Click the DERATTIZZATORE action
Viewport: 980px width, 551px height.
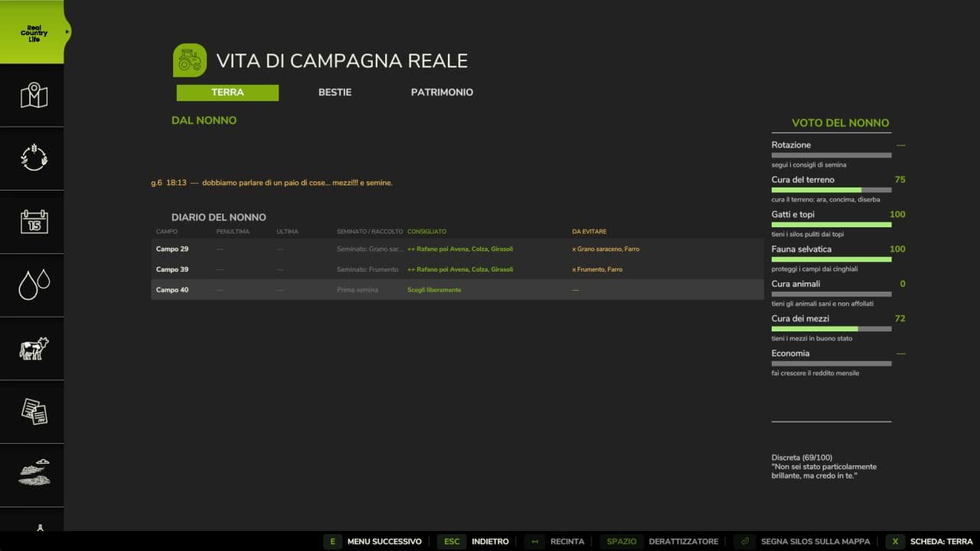pyautogui.click(x=683, y=542)
